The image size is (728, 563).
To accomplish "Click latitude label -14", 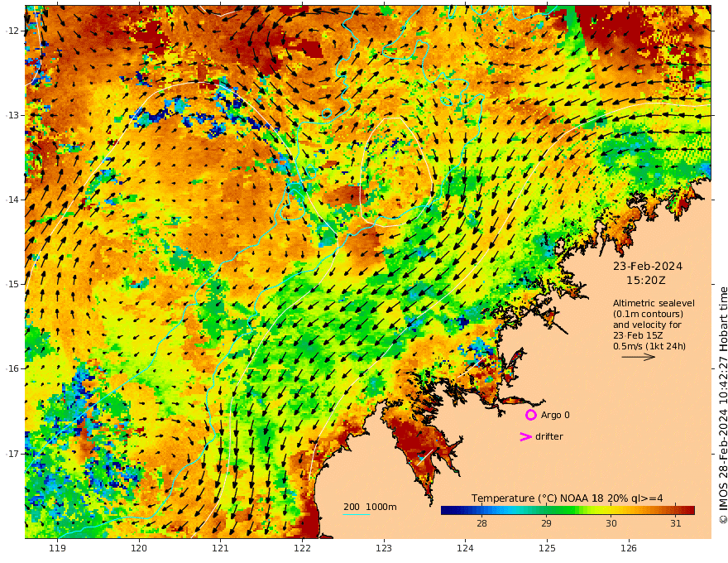I will click(12, 200).
